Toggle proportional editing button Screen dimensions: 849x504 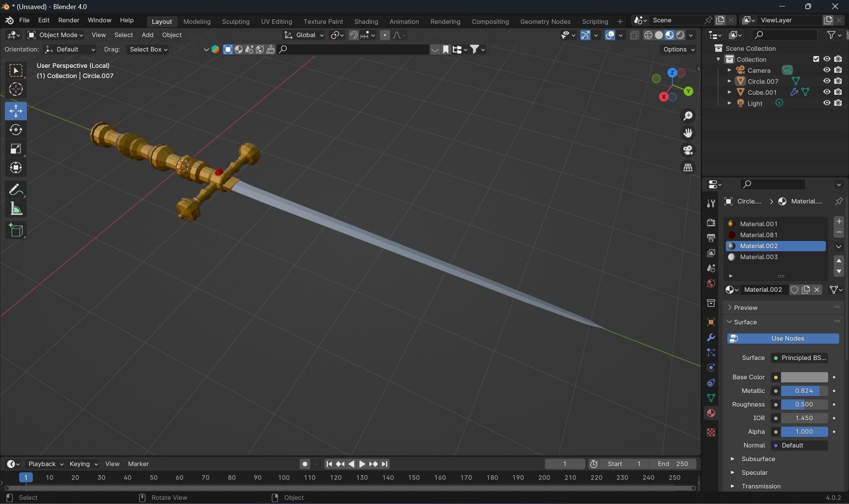[385, 35]
